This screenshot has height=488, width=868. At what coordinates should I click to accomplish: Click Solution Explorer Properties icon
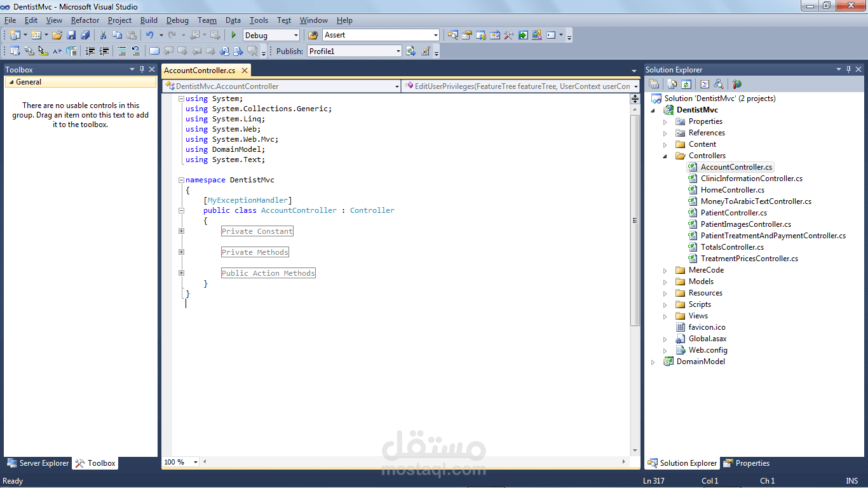[x=654, y=84]
